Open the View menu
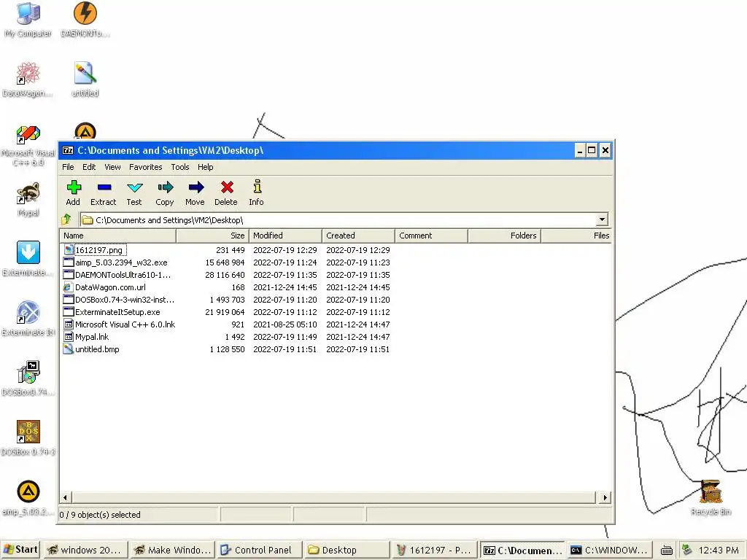747x560 pixels. tap(112, 167)
